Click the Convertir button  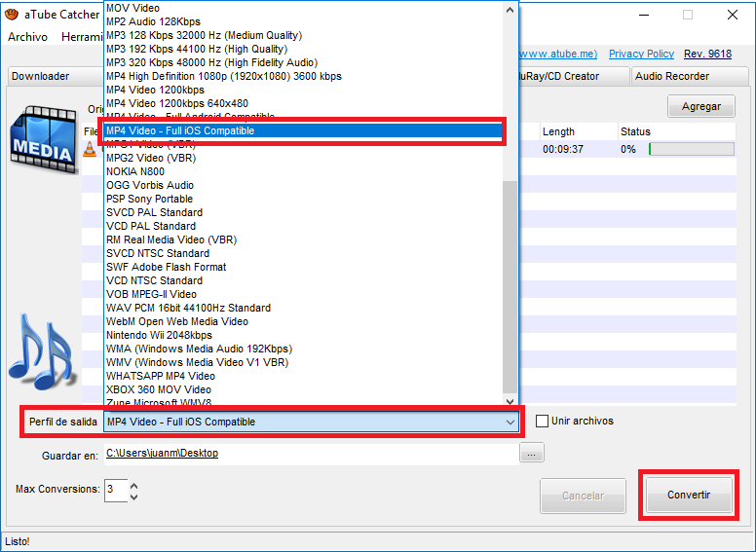point(689,495)
